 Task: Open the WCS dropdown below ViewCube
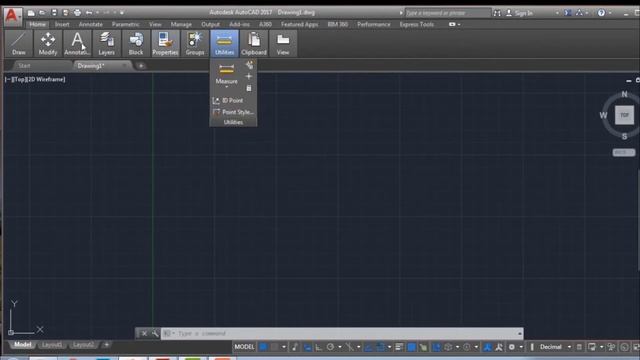point(624,152)
